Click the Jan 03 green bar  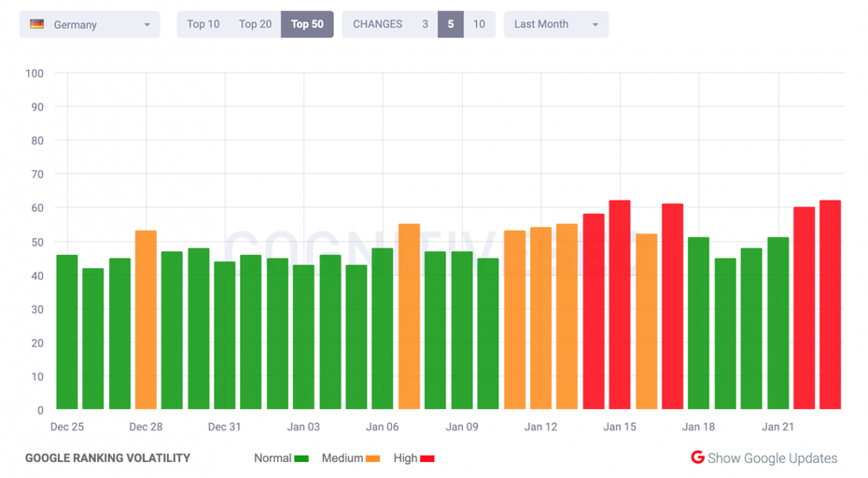(x=303, y=337)
